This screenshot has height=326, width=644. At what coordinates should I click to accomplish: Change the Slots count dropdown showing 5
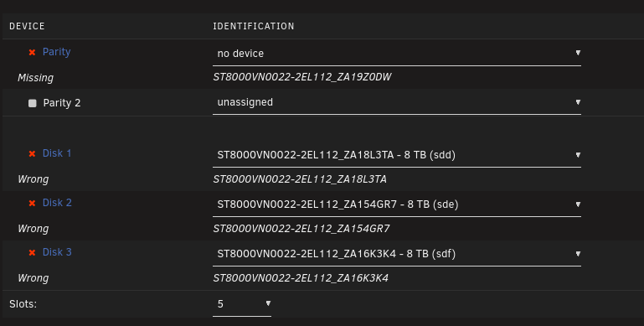(x=242, y=304)
